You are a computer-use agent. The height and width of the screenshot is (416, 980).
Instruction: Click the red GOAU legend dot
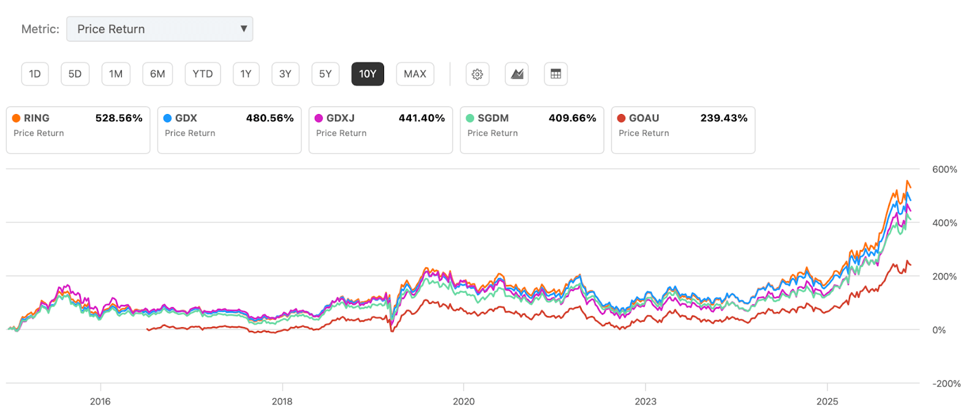(621, 118)
